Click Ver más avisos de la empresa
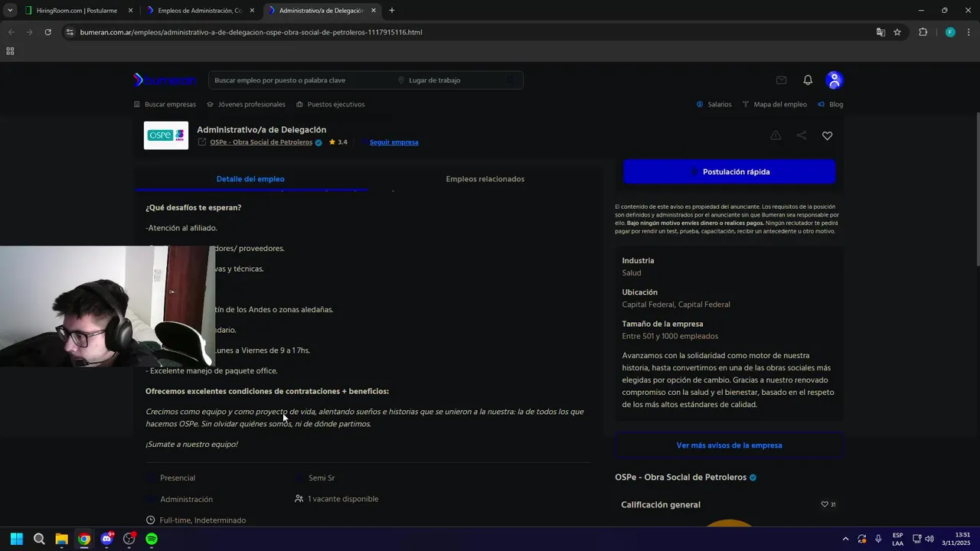This screenshot has height=551, width=980. [729, 445]
